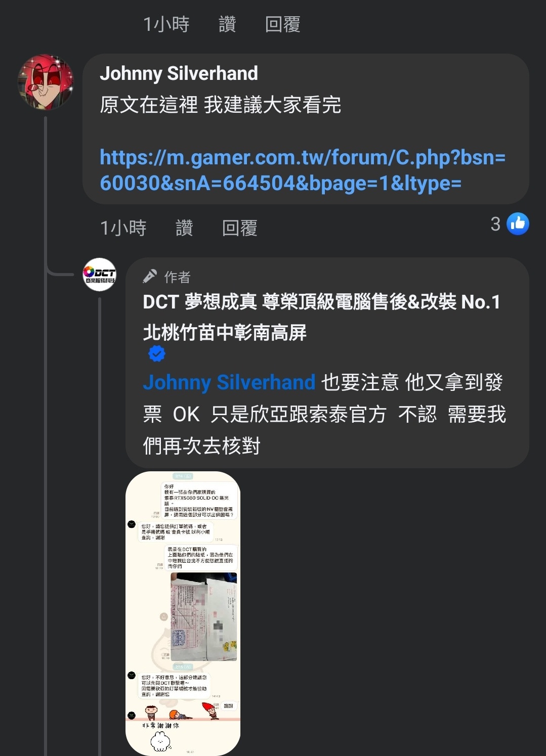The image size is (546, 756).
Task: Tap the 作者 author label
Action: (x=177, y=277)
